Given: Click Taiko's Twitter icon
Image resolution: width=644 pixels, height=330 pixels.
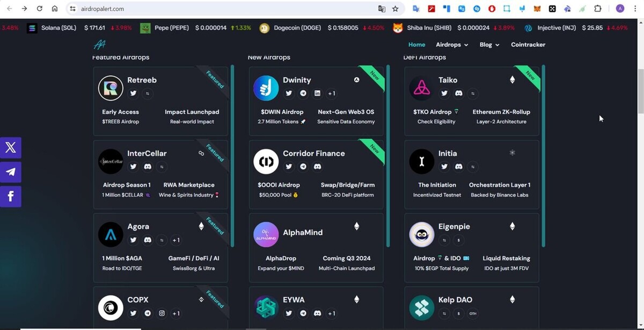Looking at the screenshot, I should [x=444, y=94].
